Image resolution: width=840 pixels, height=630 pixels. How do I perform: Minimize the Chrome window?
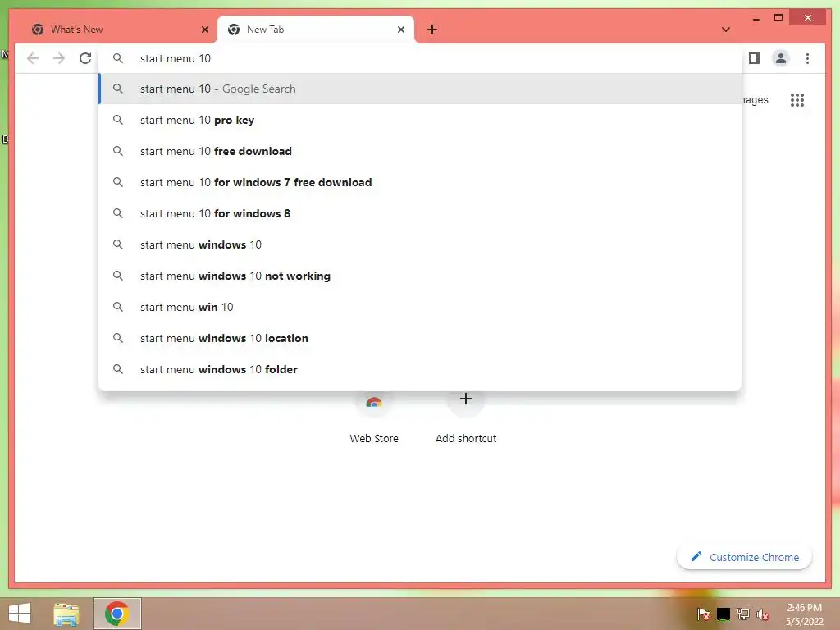pyautogui.click(x=756, y=18)
